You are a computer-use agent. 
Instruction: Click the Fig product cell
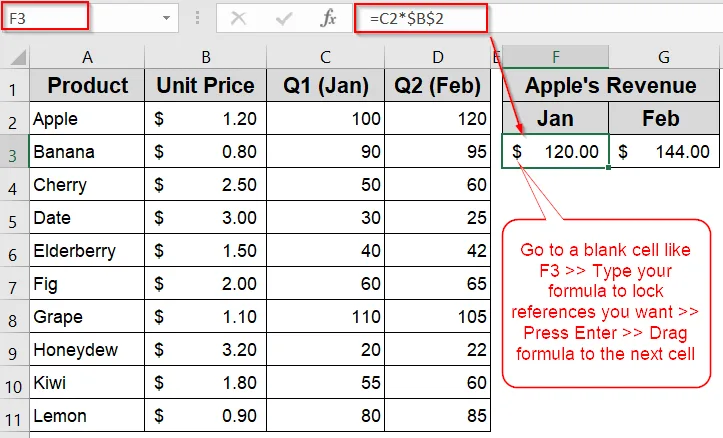(x=87, y=284)
